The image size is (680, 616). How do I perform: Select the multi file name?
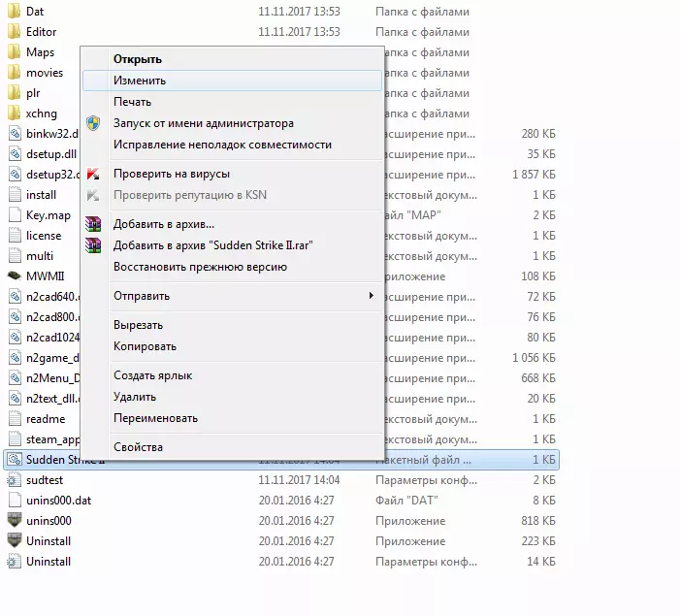point(40,256)
